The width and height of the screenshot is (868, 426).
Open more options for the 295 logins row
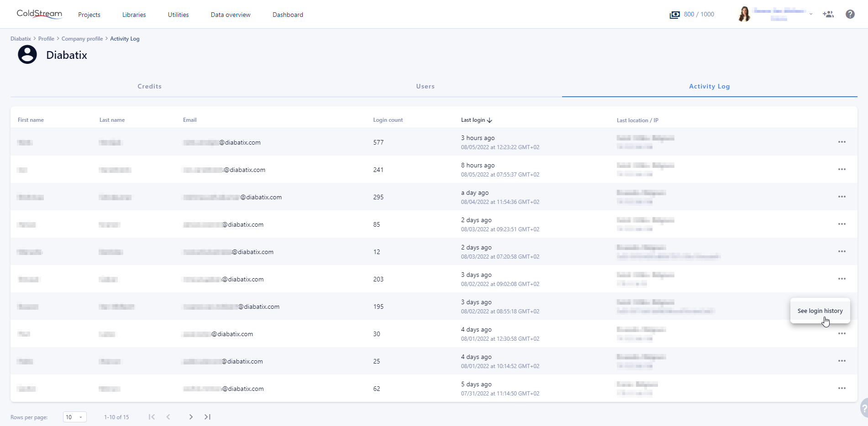[842, 197]
